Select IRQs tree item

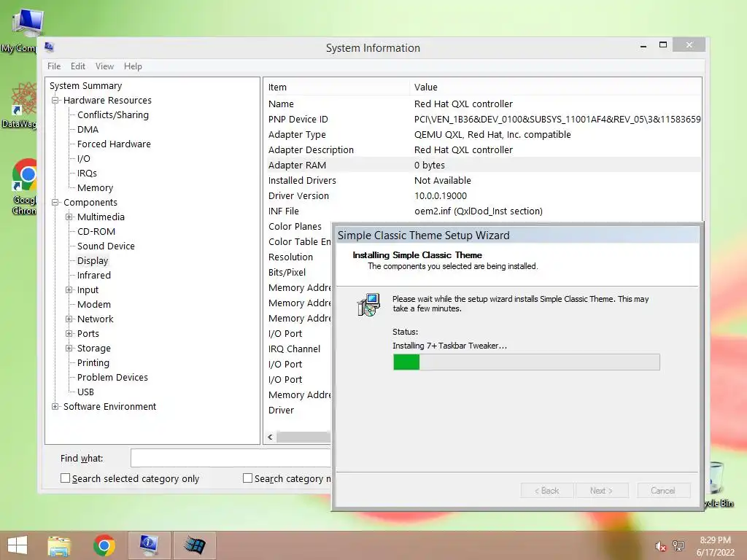click(x=87, y=174)
